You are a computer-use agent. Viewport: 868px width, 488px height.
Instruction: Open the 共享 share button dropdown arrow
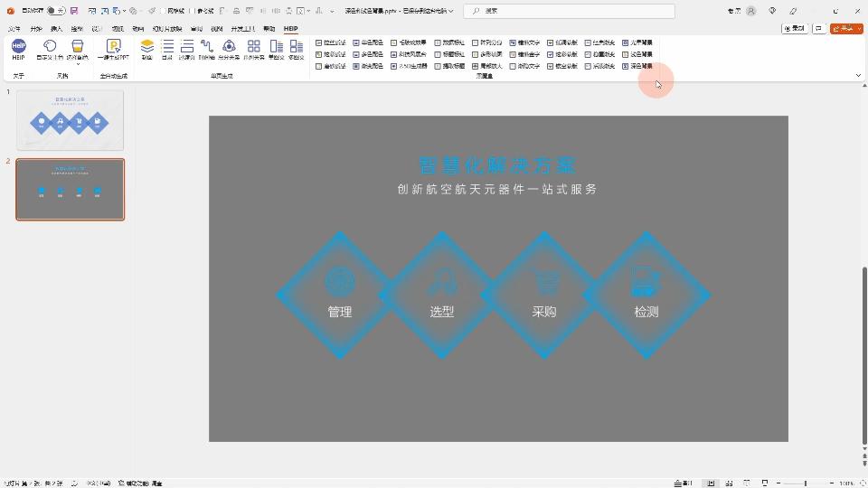pyautogui.click(x=859, y=29)
